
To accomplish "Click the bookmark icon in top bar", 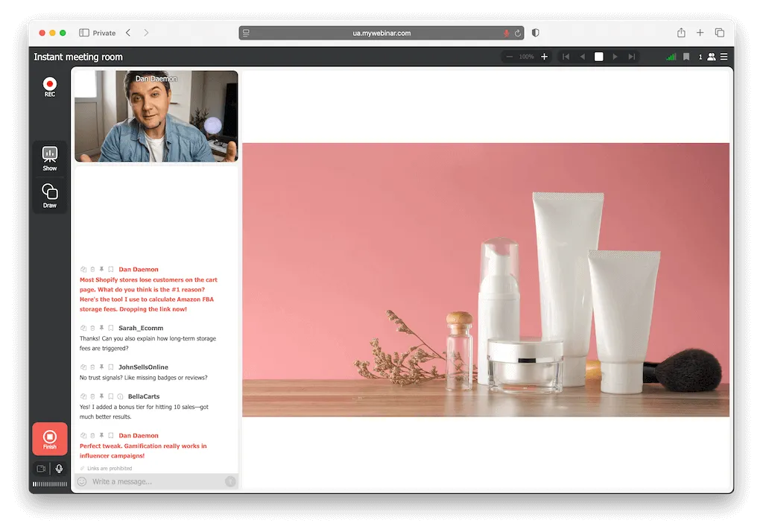I will tap(686, 57).
